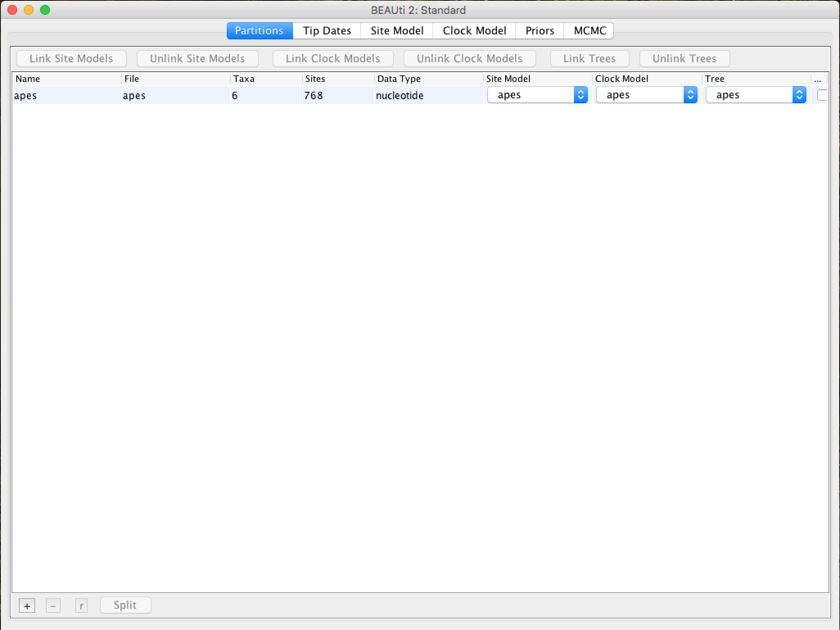
Task: Click the nucleotide data type cell
Action: (429, 95)
